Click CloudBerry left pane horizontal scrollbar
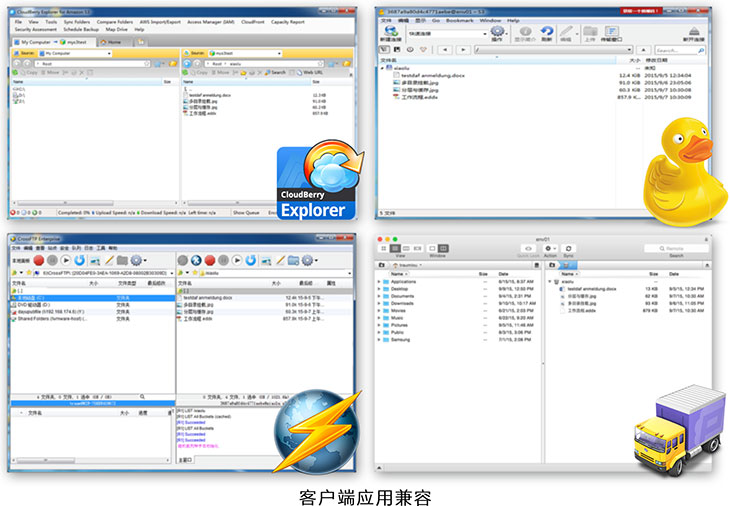This screenshot has width=730, height=506. click(65, 203)
